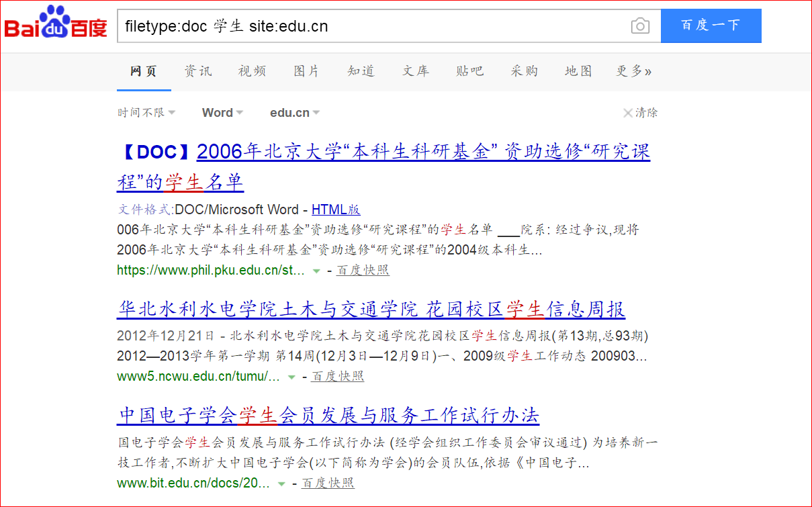Open the 时间不限 time filter dropdown

pos(146,113)
